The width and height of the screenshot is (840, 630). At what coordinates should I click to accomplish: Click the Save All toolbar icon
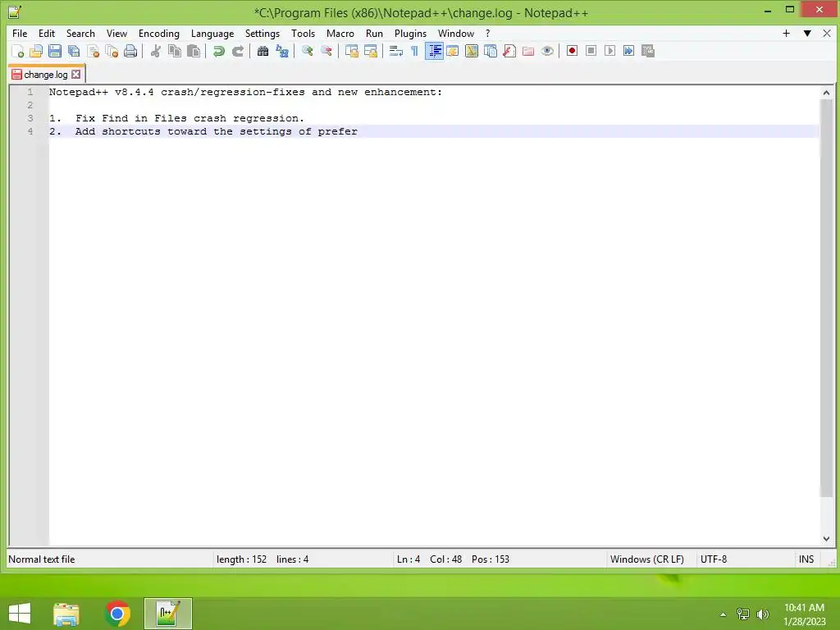point(74,51)
